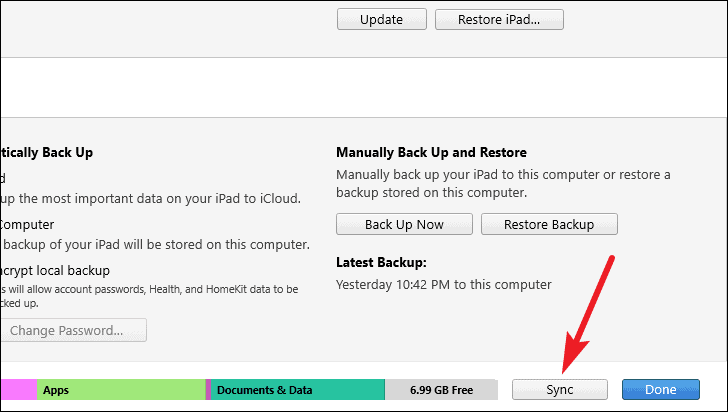Select the teal Documents & Data segment
Image resolution: width=728 pixels, height=412 pixels.
point(298,390)
